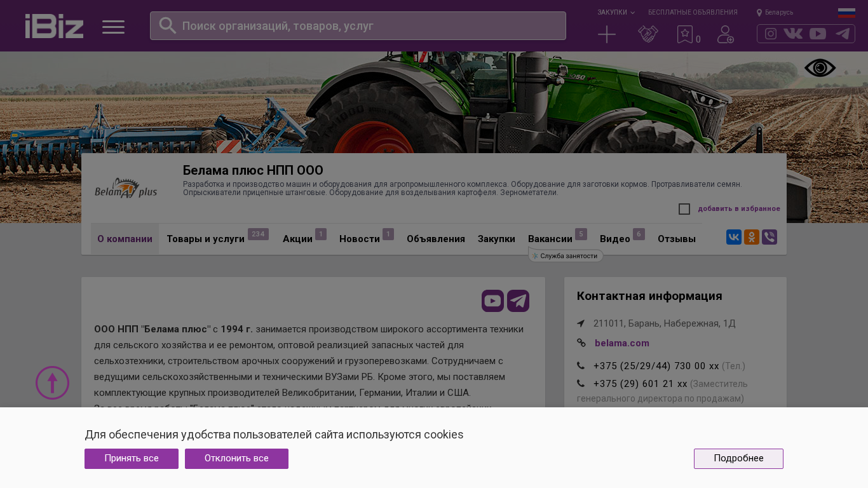
Task: Expand the ЗАКУПКИ dropdown in header
Action: pos(616,13)
